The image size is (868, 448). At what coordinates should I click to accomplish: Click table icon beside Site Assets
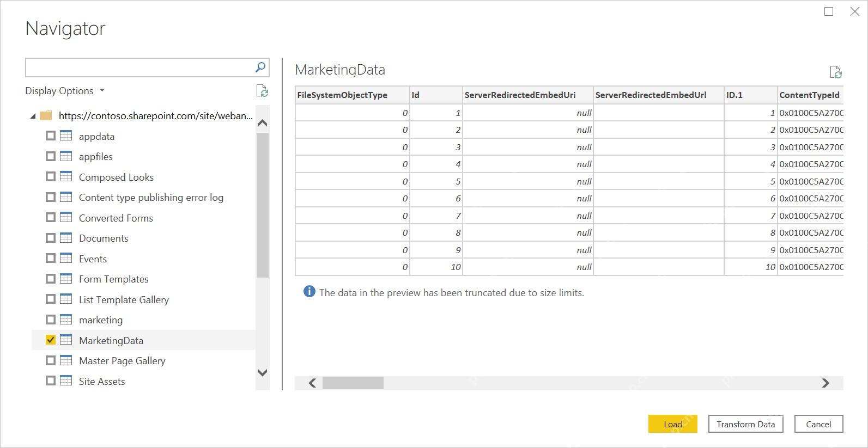[x=66, y=381]
